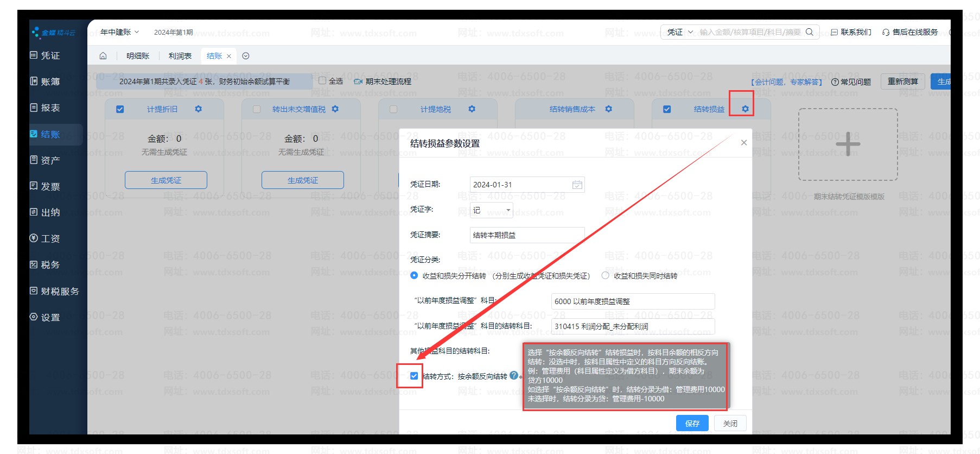Image resolution: width=980 pixels, height=454 pixels.
Task: Click the help icon next to 按余额反向结转
Action: click(513, 375)
